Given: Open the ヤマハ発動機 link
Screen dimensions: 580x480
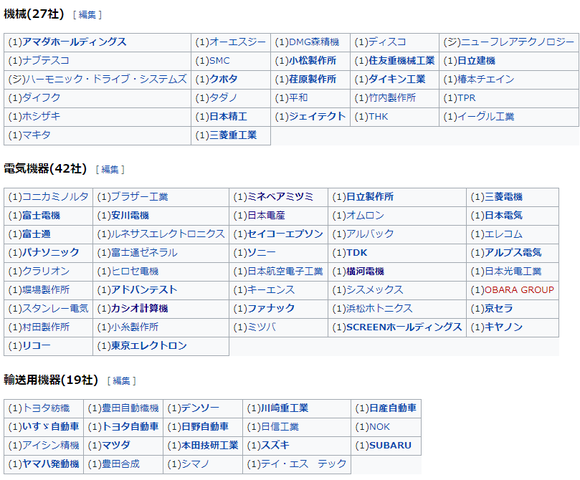Looking at the screenshot, I should pos(51,464).
